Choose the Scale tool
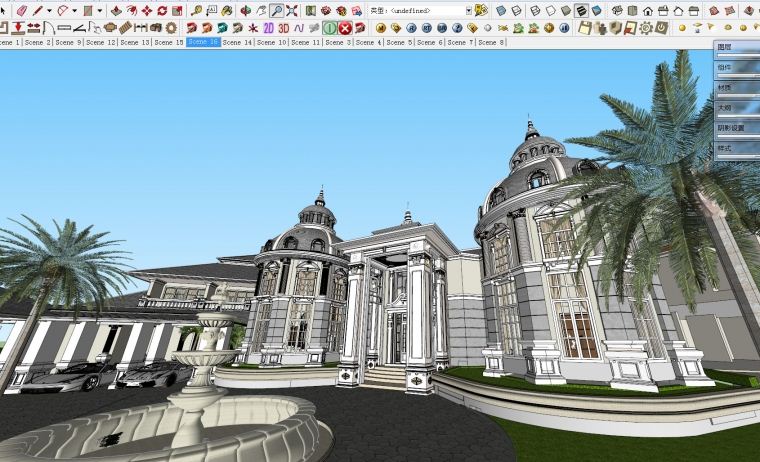The height and width of the screenshot is (462, 760). pyautogui.click(x=177, y=10)
